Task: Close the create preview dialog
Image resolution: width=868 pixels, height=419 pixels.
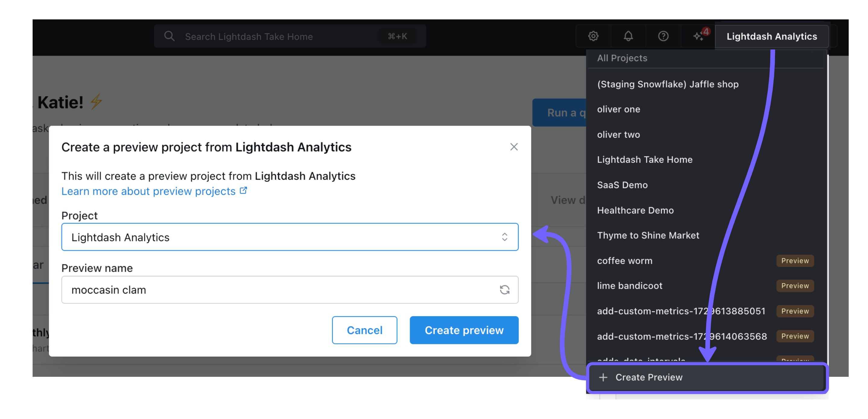Action: pos(514,147)
